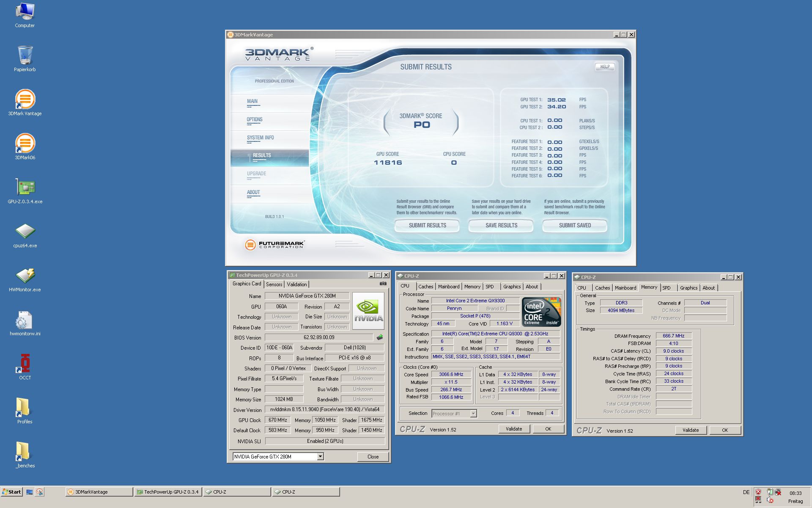This screenshot has height=508, width=812.
Task: Select the OCCT desktop shortcut
Action: 25,367
